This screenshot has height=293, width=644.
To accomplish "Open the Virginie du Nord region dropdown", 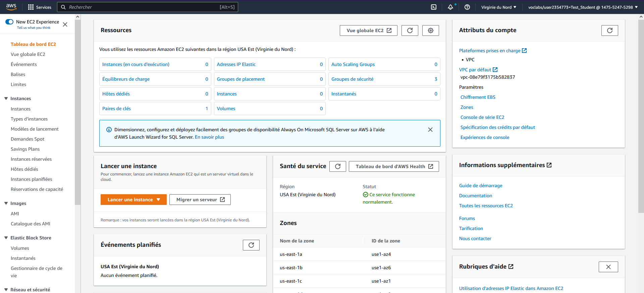I will coord(499,7).
